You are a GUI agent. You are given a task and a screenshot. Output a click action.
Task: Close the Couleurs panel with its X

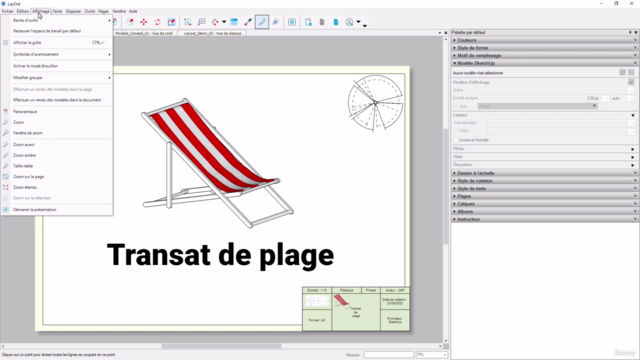(x=635, y=40)
